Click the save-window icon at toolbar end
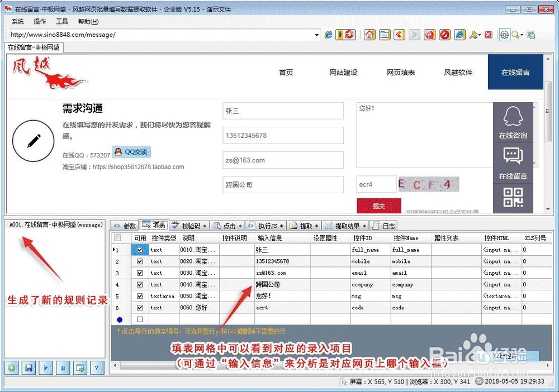This screenshot has width=559, height=392. [x=531, y=35]
